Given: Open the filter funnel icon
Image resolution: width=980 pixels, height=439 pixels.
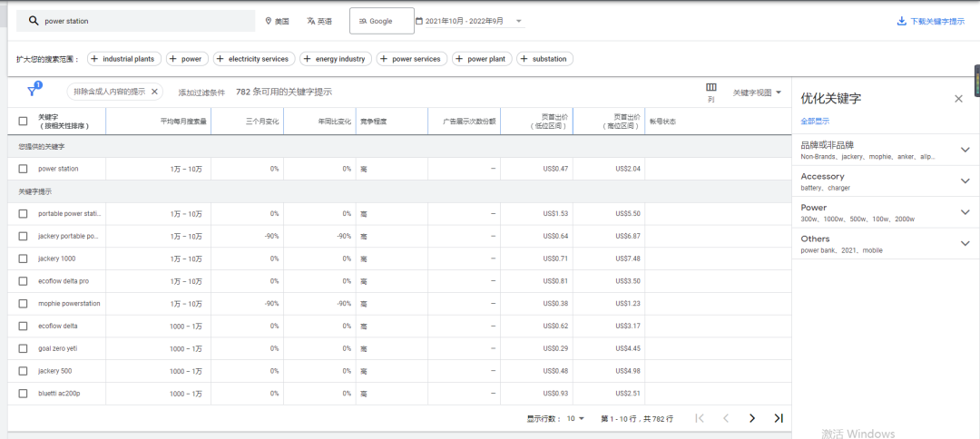Looking at the screenshot, I should point(33,91).
